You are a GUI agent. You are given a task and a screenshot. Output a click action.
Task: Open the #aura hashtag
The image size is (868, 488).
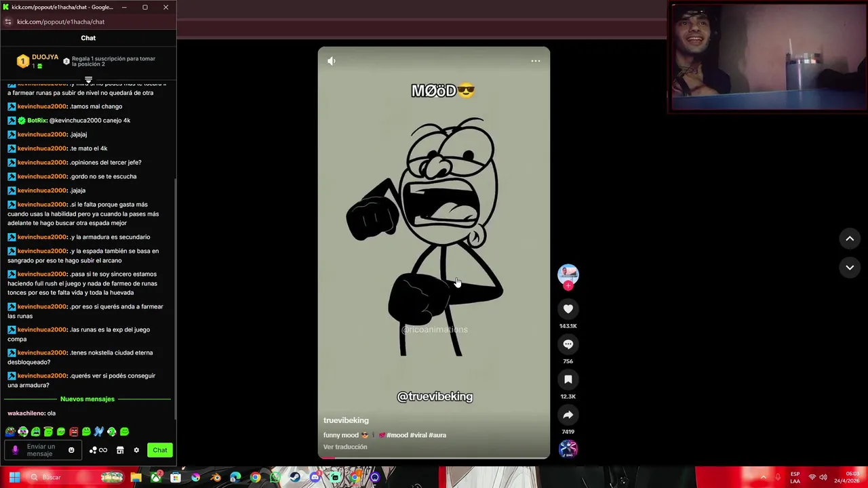pyautogui.click(x=437, y=435)
